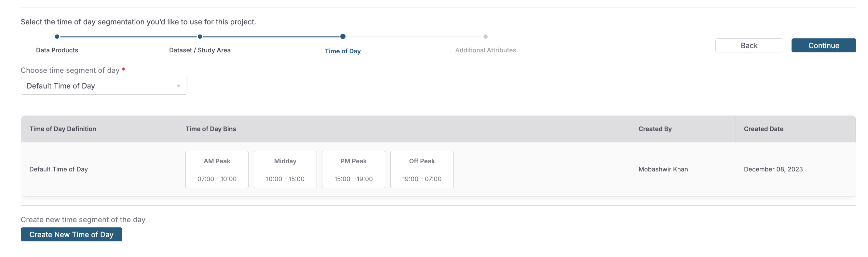Click Create New Time of Day button
The width and height of the screenshot is (868, 257).
click(72, 235)
